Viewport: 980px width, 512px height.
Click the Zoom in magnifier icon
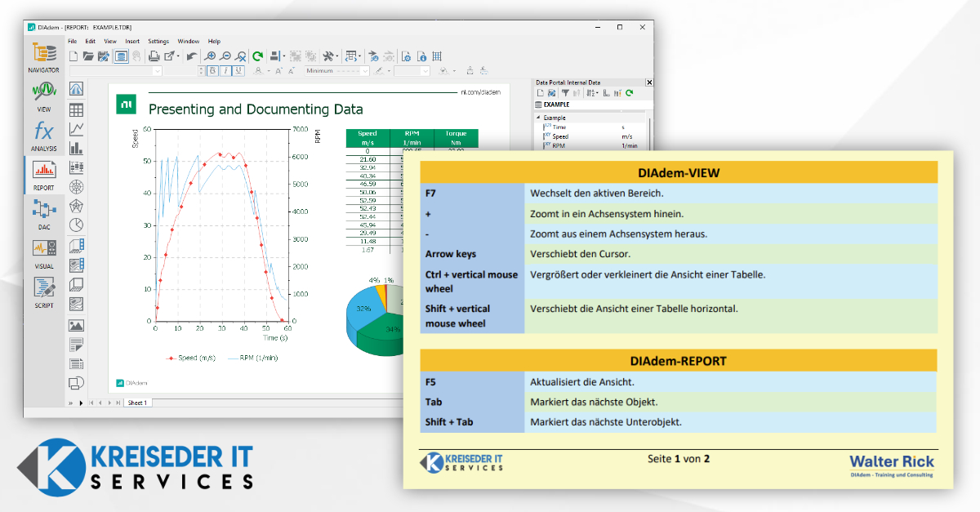coord(210,56)
